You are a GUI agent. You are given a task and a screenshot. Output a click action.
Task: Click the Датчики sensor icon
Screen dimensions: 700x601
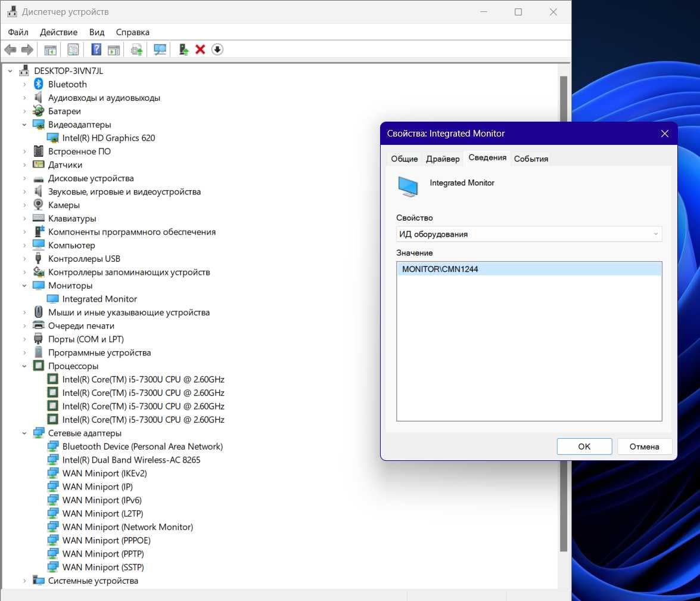(x=39, y=165)
